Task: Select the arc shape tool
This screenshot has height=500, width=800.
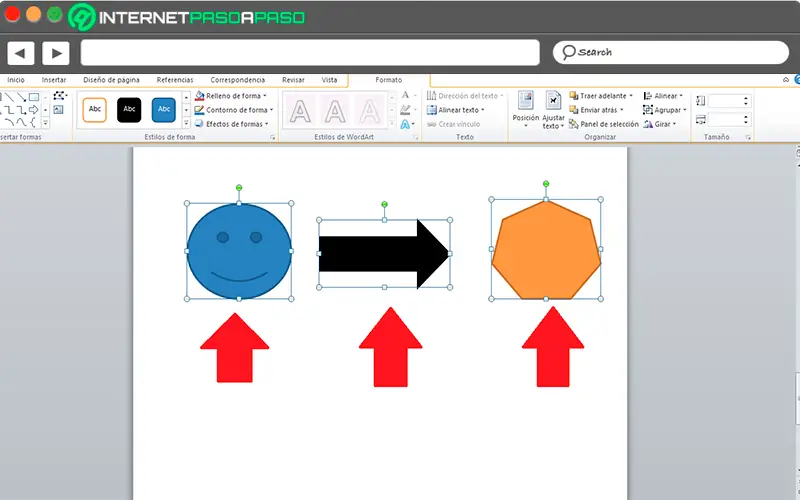Action: (9, 122)
